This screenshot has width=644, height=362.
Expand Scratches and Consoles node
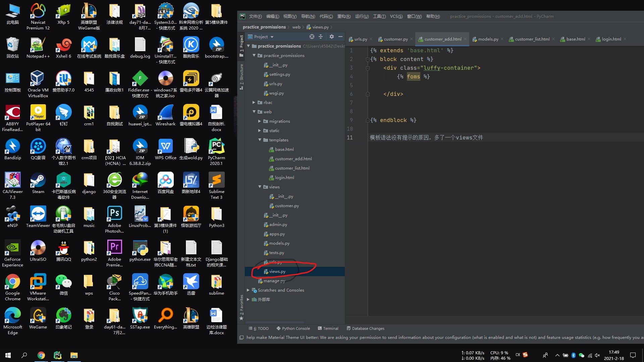pyautogui.click(x=248, y=290)
